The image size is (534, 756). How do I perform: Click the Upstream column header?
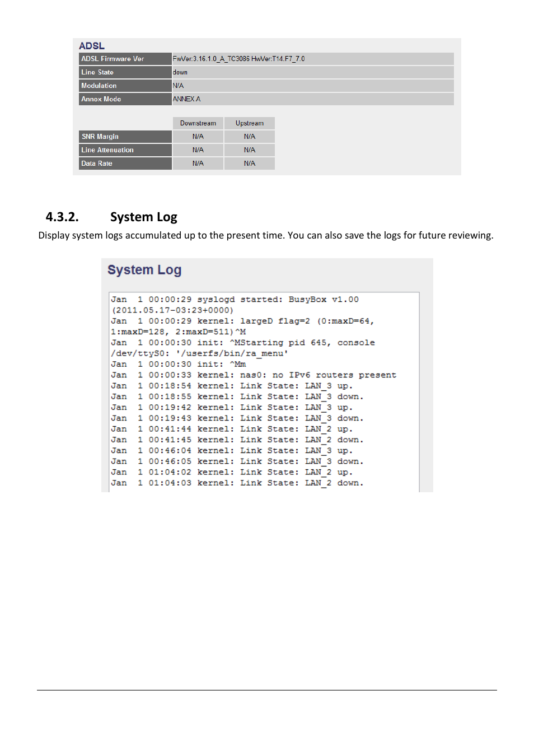pyautogui.click(x=250, y=123)
